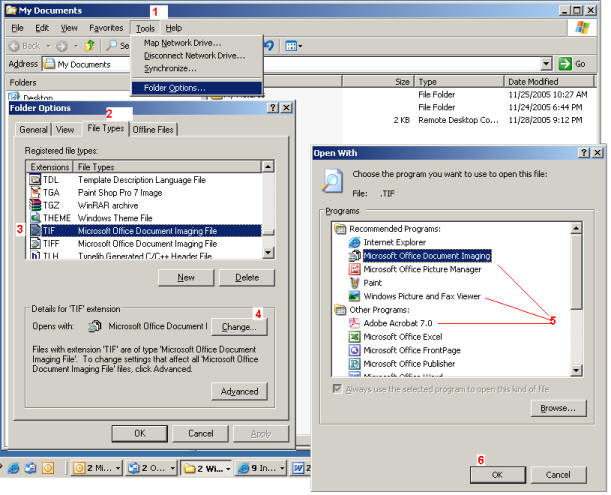Select Disconnect Network Drive entry
The height and width of the screenshot is (495, 611).
194,56
